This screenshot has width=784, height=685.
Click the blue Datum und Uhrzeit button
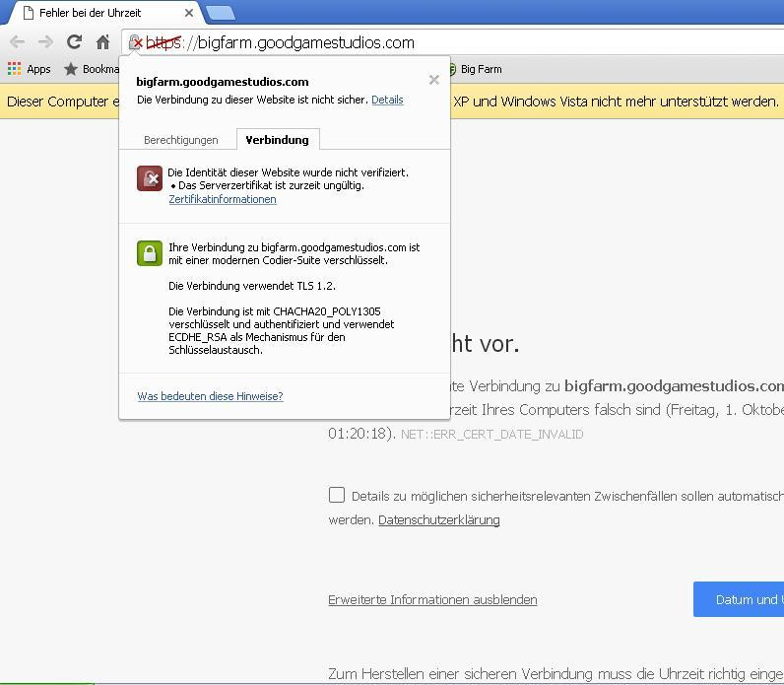tap(739, 599)
